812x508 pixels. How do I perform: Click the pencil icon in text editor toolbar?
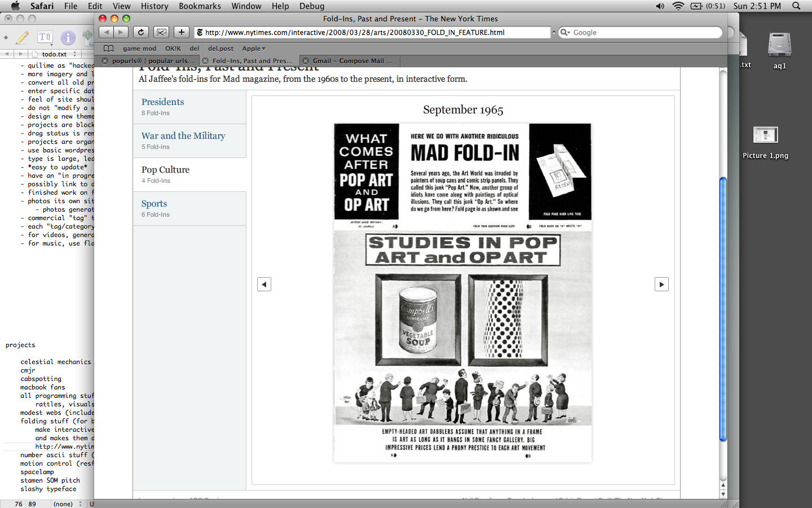[23, 38]
